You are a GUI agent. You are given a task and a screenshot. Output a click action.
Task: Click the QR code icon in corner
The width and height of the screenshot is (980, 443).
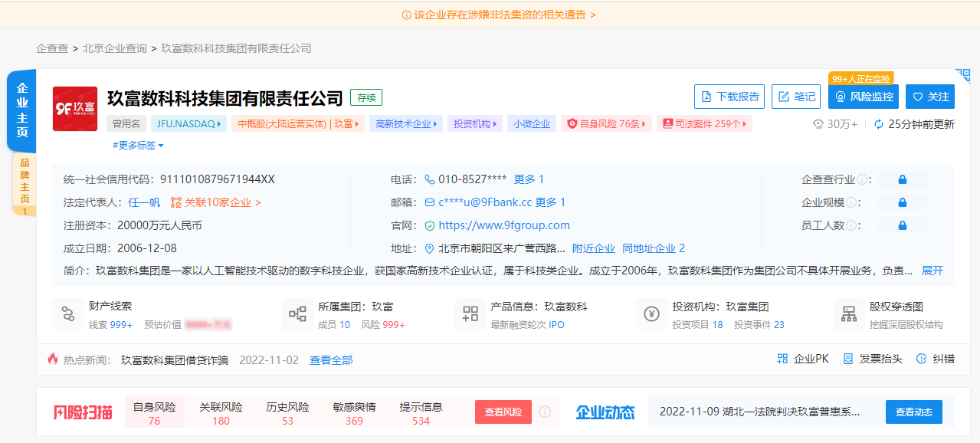(x=962, y=76)
